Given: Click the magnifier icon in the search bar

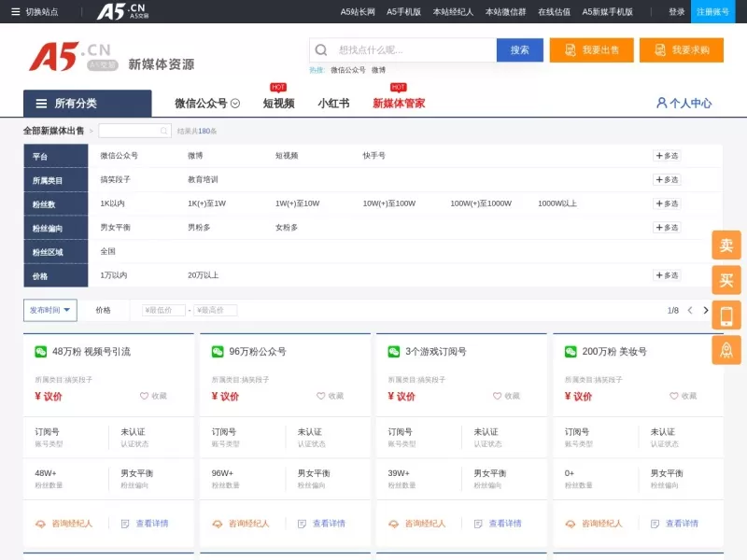Looking at the screenshot, I should (321, 49).
